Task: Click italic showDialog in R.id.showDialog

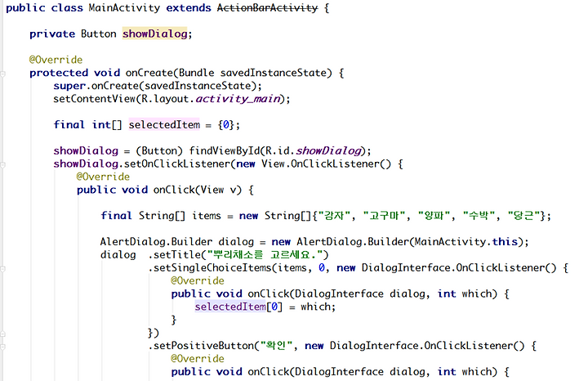Action: (x=328, y=151)
